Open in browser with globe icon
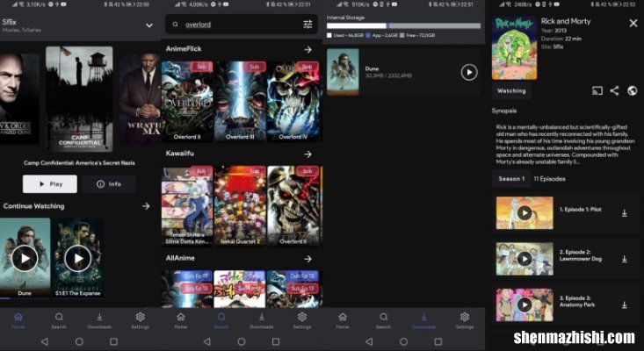This screenshot has width=644, height=351. 633,91
